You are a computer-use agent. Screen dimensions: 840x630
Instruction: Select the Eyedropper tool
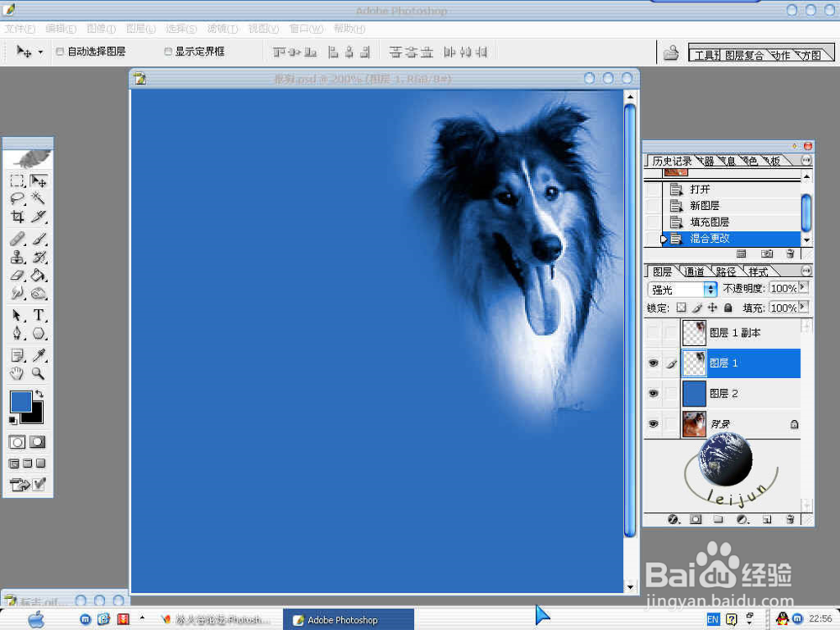click(x=39, y=355)
